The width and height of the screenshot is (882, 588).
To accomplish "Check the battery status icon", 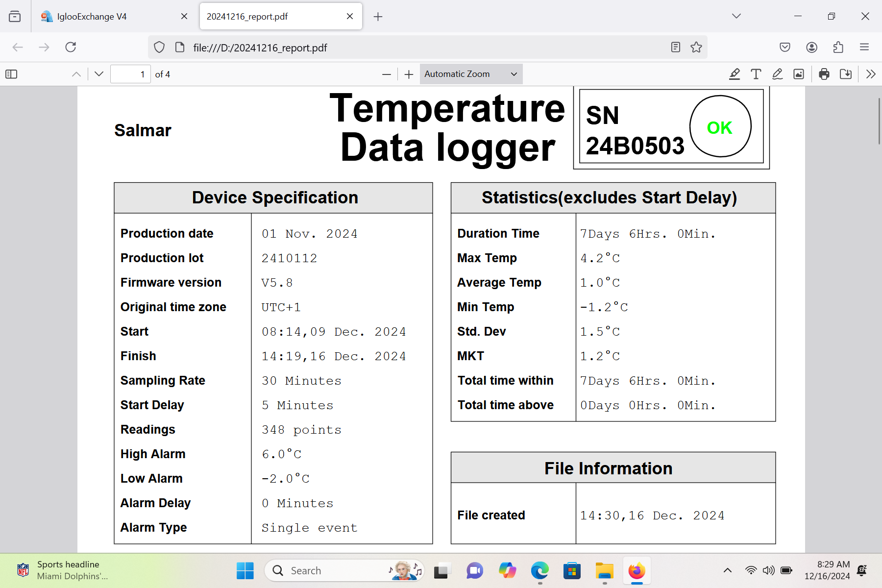I will point(786,570).
